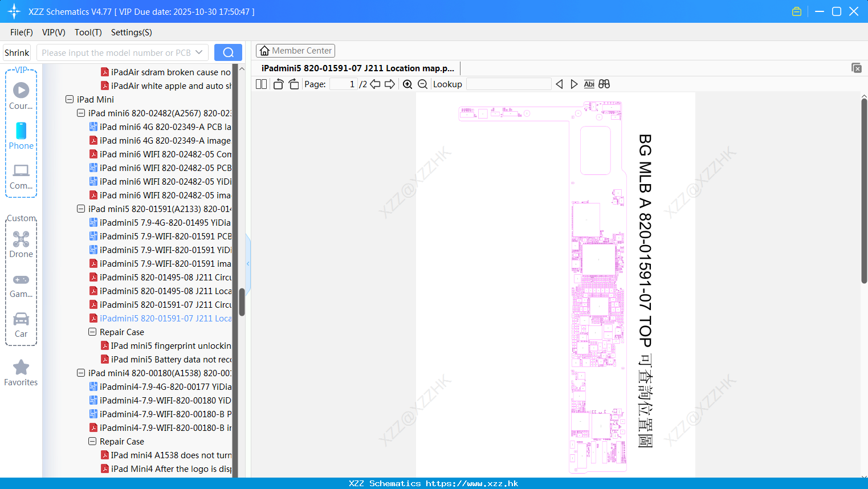Collapse the iPad mini5 820-01591 node
Viewport: 868px width, 489px height.
point(81,209)
